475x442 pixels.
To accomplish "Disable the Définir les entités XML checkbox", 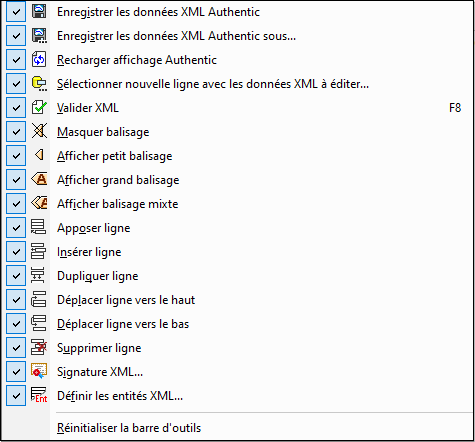I will click(16, 396).
